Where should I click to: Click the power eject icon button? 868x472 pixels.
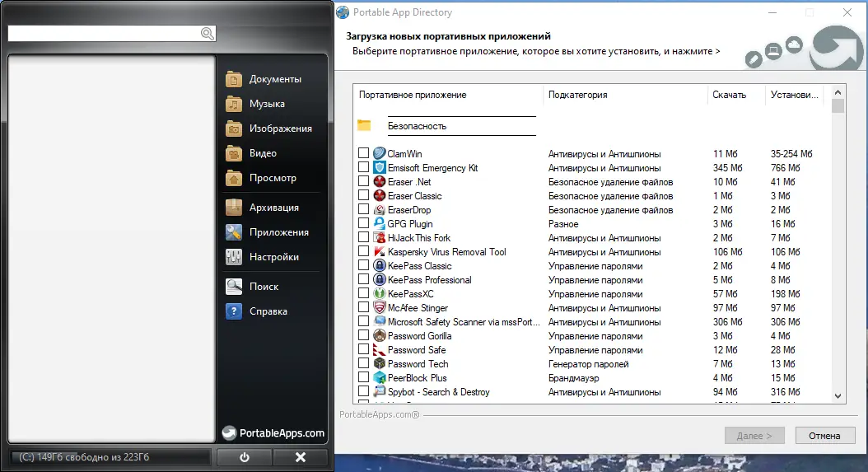click(244, 457)
